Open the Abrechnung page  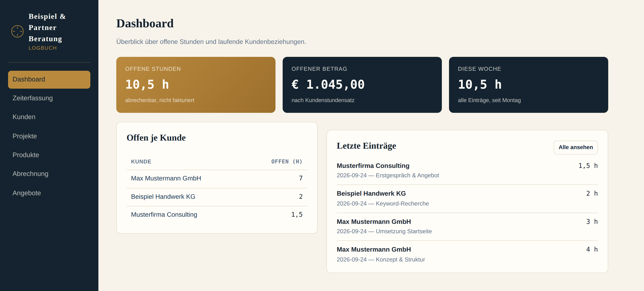pos(49,174)
